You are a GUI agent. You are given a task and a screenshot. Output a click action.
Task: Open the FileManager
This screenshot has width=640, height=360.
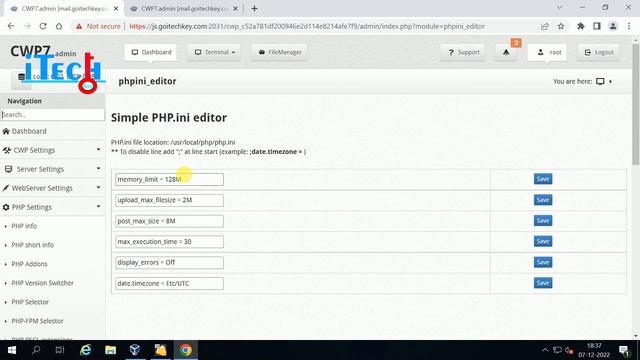tap(280, 52)
